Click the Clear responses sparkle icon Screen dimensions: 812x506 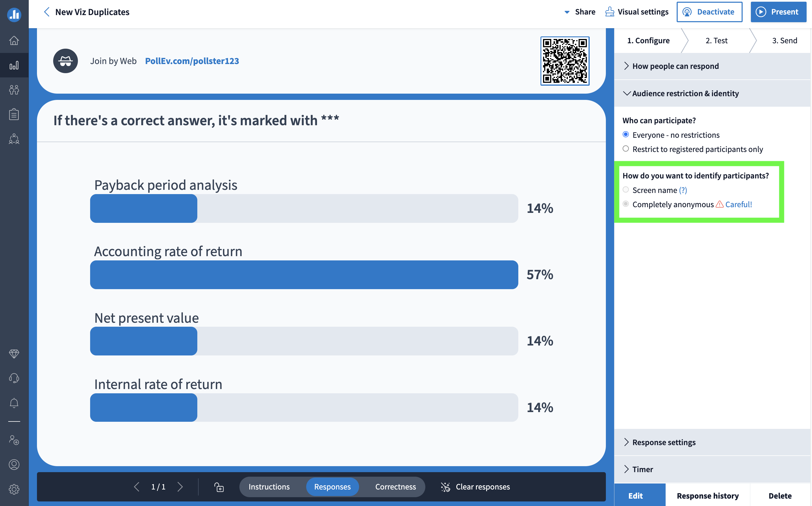point(445,487)
